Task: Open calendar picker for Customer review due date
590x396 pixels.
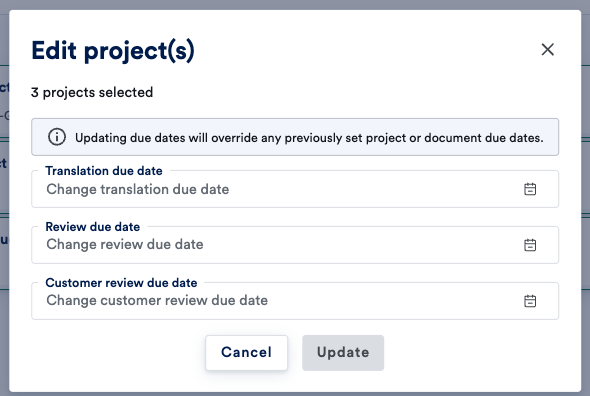Action: 530,301
